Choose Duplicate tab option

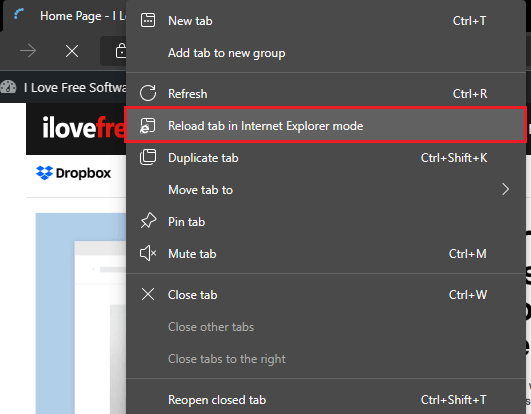[x=326, y=158]
